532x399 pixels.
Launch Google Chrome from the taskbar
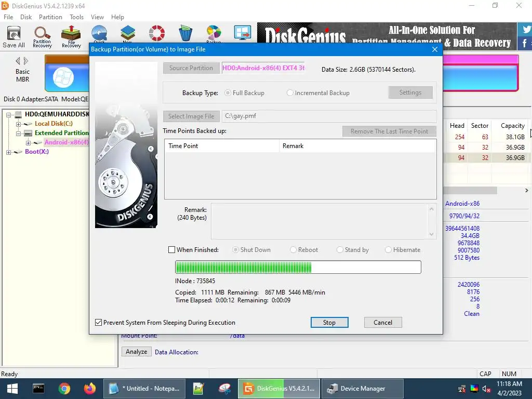click(x=64, y=389)
